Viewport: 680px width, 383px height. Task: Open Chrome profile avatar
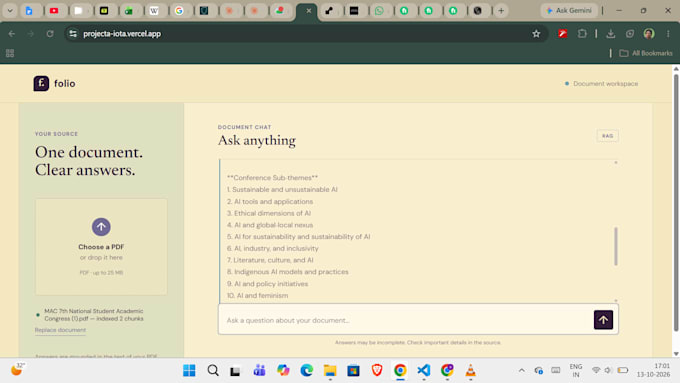click(649, 34)
